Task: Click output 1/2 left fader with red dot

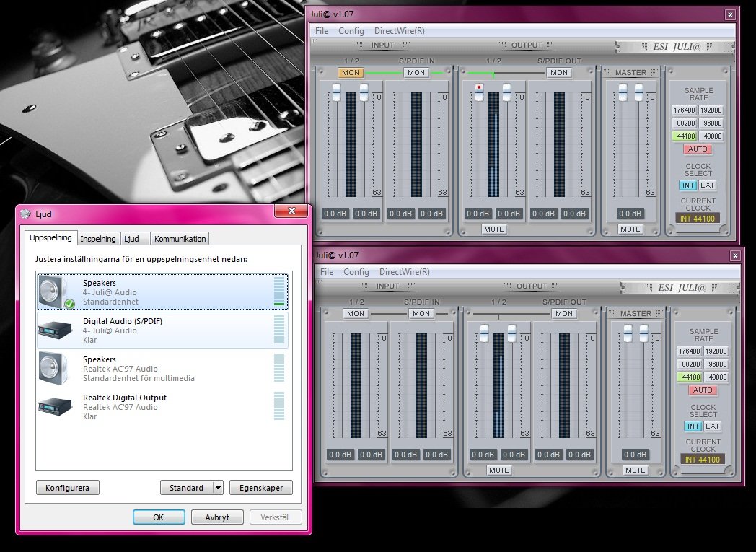Action: (x=479, y=92)
